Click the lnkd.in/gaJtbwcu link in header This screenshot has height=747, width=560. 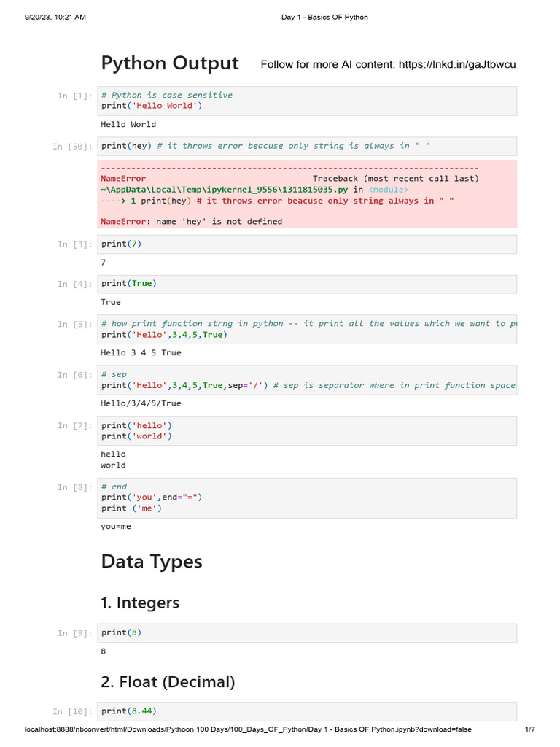456,64
